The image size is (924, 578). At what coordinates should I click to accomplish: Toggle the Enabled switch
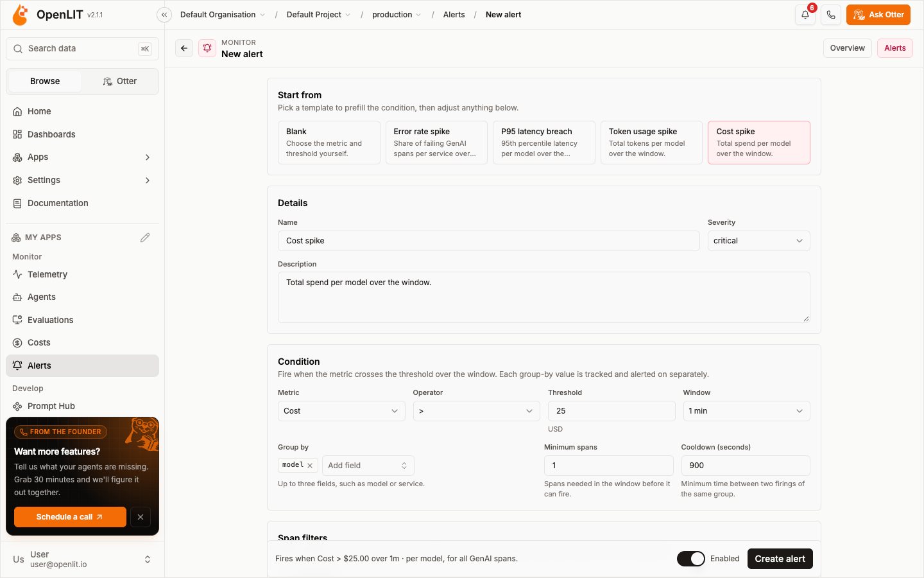pos(691,559)
